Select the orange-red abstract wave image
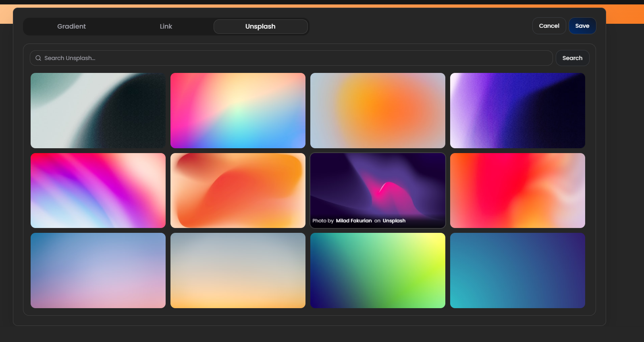The image size is (644, 342). point(238,191)
